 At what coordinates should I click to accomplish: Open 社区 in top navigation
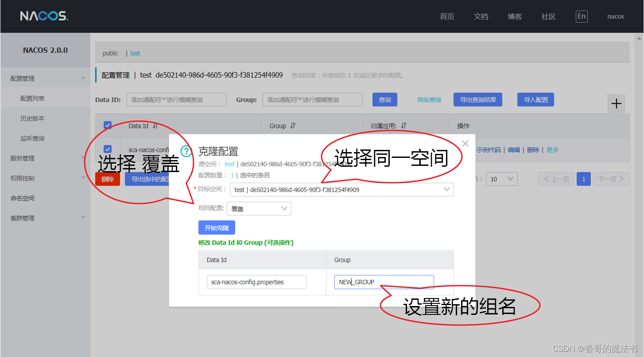548,16
